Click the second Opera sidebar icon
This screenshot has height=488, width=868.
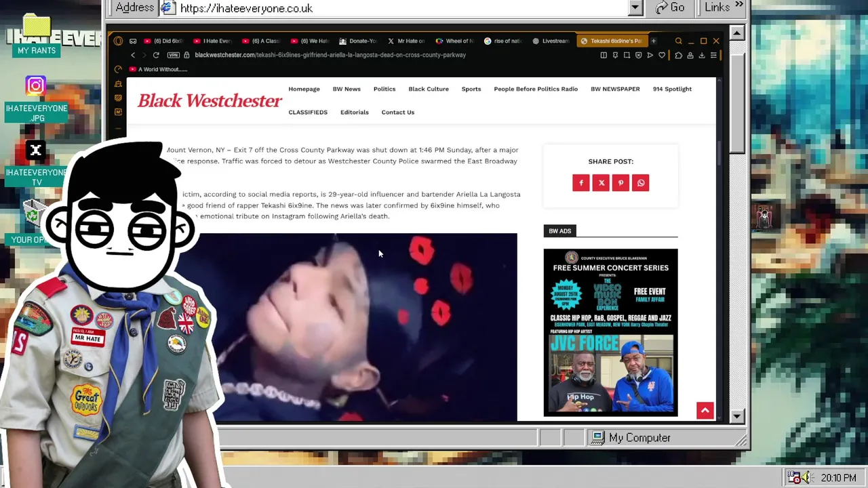pyautogui.click(x=118, y=83)
